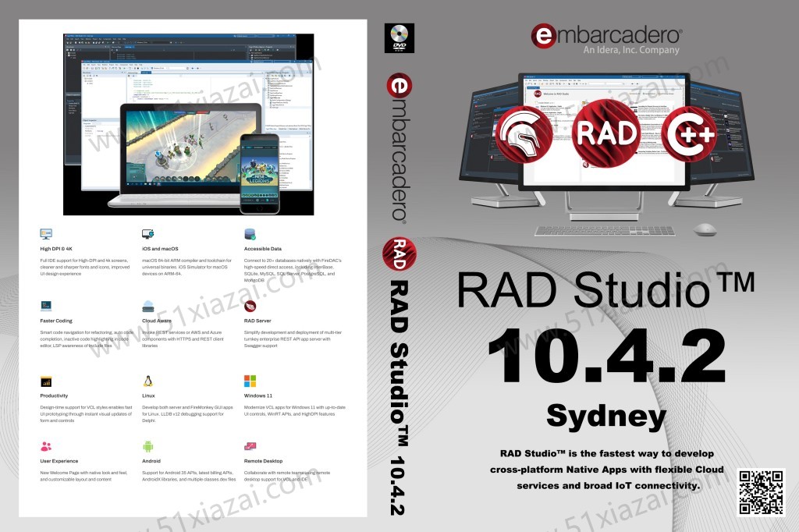
Task: Click the 'Accessible Data' heading
Action: (262, 249)
